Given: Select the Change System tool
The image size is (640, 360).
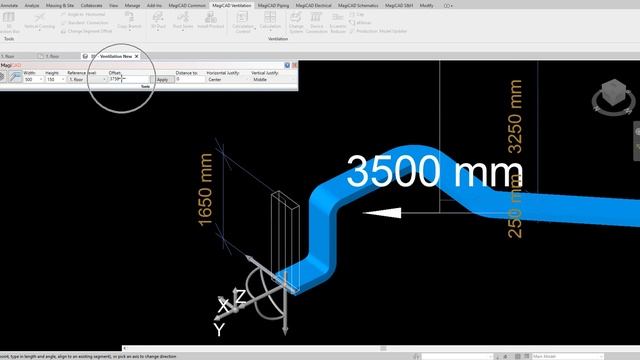Looking at the screenshot, I should 296,22.
